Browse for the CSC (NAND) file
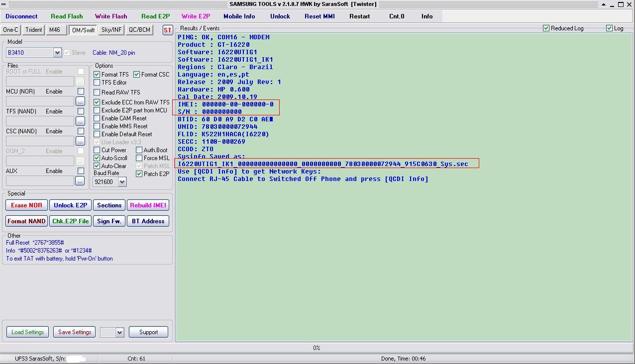The height and width of the screenshot is (364, 635). 80,141
